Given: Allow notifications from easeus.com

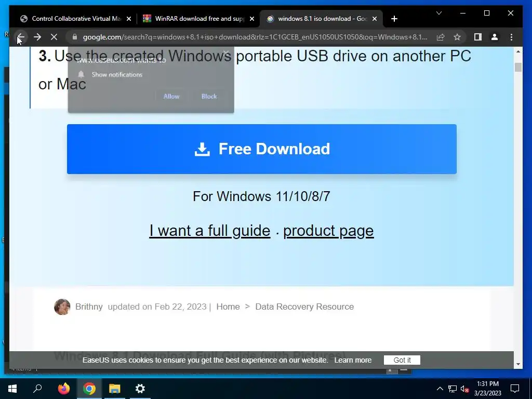Looking at the screenshot, I should (x=171, y=96).
